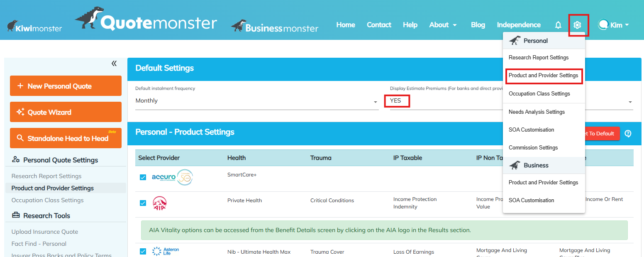Click the AIA Vitality options notice
The height and width of the screenshot is (257, 644).
384,230
